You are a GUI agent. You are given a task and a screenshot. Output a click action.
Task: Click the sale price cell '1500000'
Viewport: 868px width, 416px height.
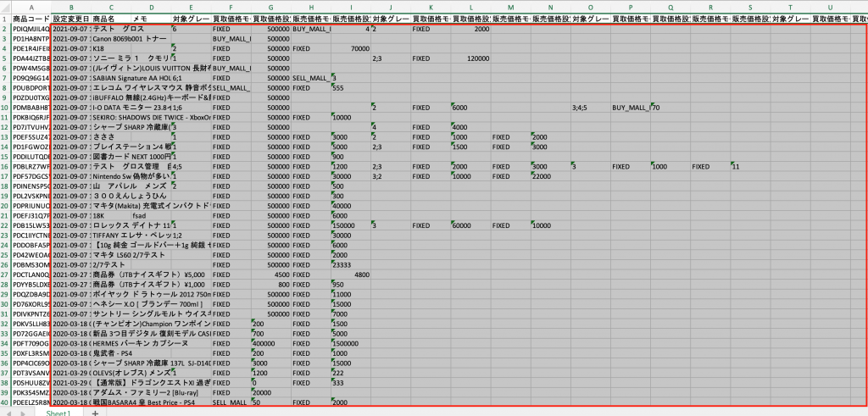tap(351, 343)
